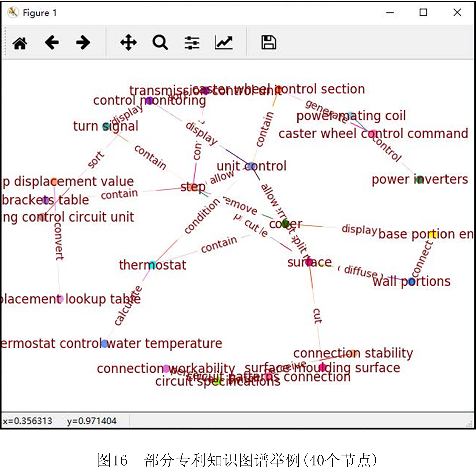Click the dark green 'power inverters' node

click(x=419, y=179)
